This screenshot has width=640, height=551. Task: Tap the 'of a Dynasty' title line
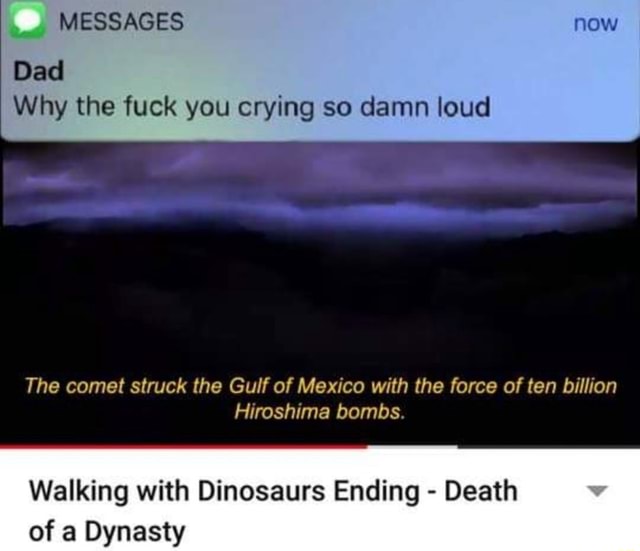pyautogui.click(x=107, y=532)
